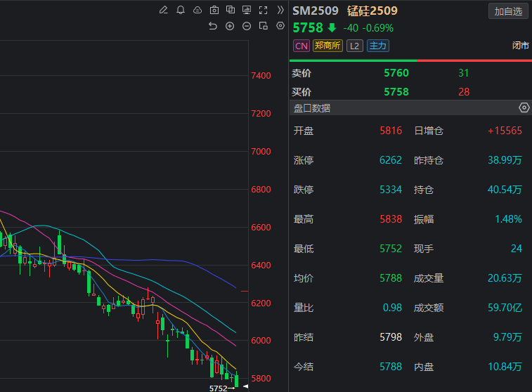Open 盘口数据 settings hexagon icon

click(524, 107)
